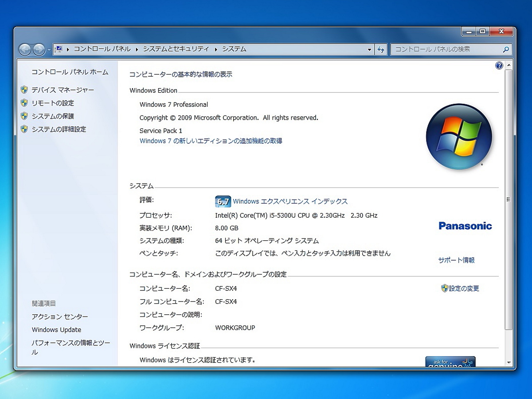Open コントロール パネル ホーム
The height and width of the screenshot is (399, 532).
point(70,72)
